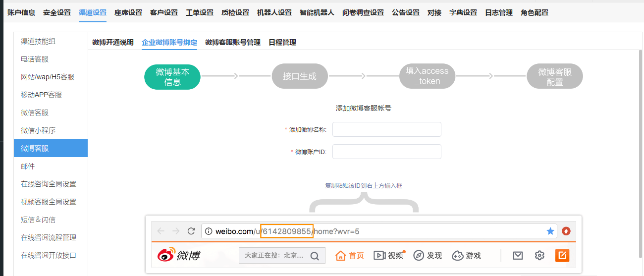Click the 复制粘贴该ID到右上方输入框 hint text
Viewport: 644px width, 276px height.
pos(364,186)
